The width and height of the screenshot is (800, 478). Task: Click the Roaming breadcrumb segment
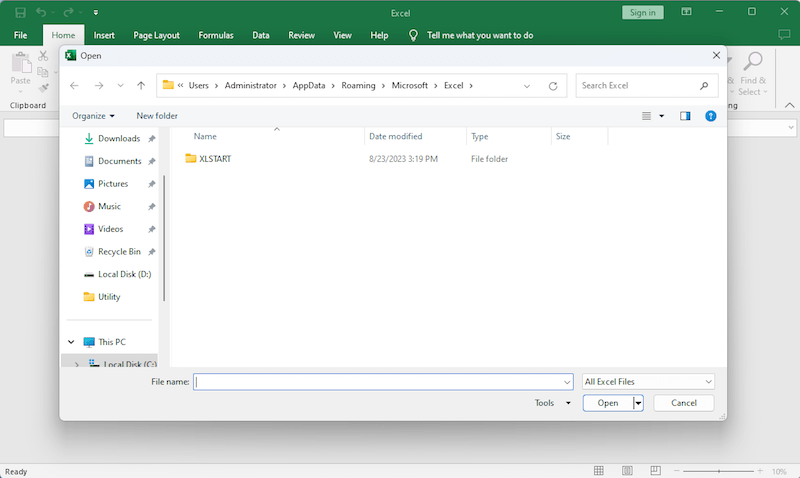[358, 85]
